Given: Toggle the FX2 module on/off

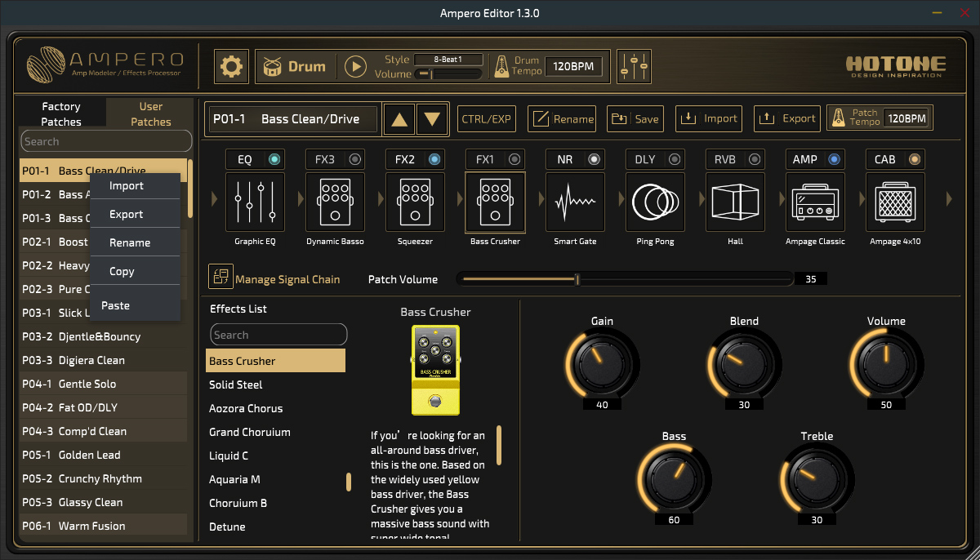Looking at the screenshot, I should point(434,159).
